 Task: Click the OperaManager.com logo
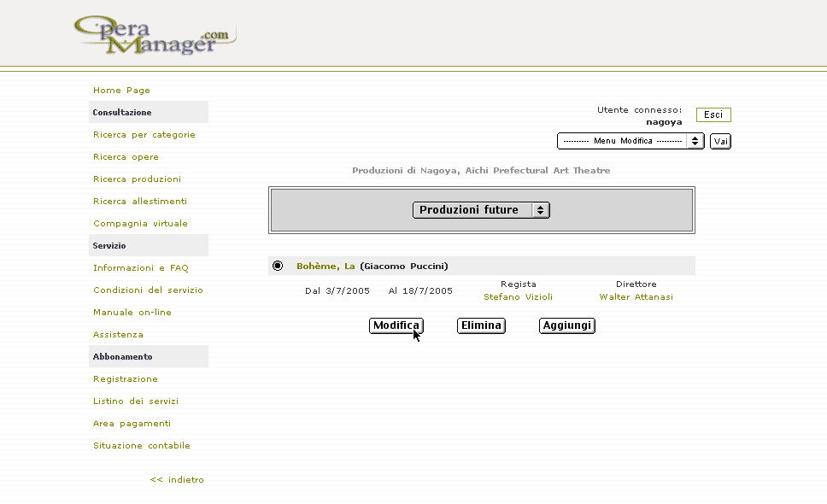[154, 36]
